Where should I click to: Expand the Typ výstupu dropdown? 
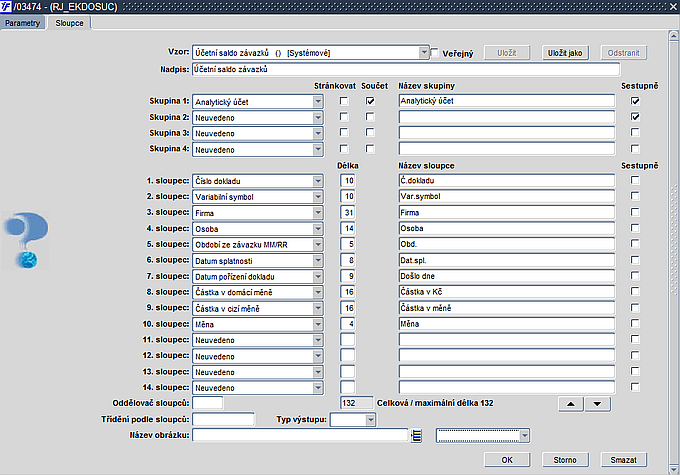click(x=370, y=420)
